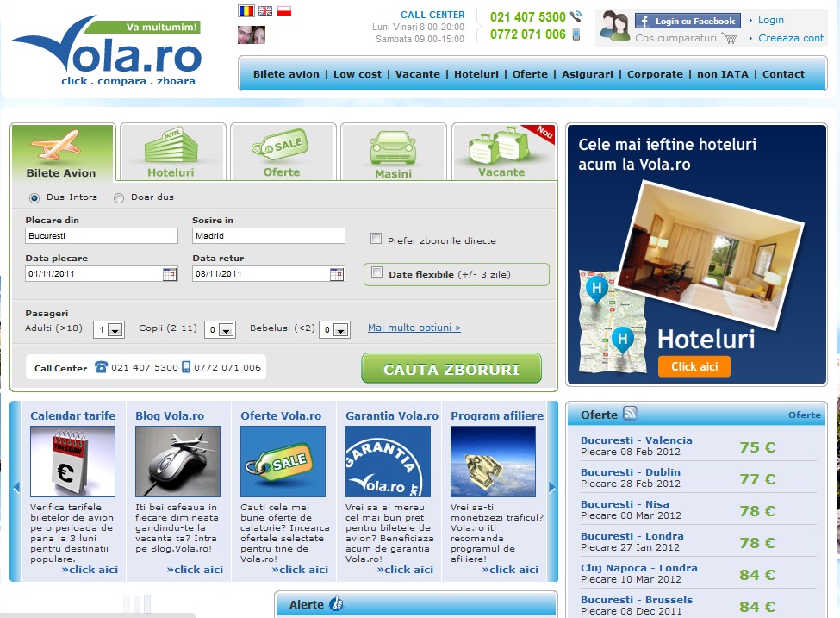Toggle the Date flexibile checkbox

(x=376, y=273)
